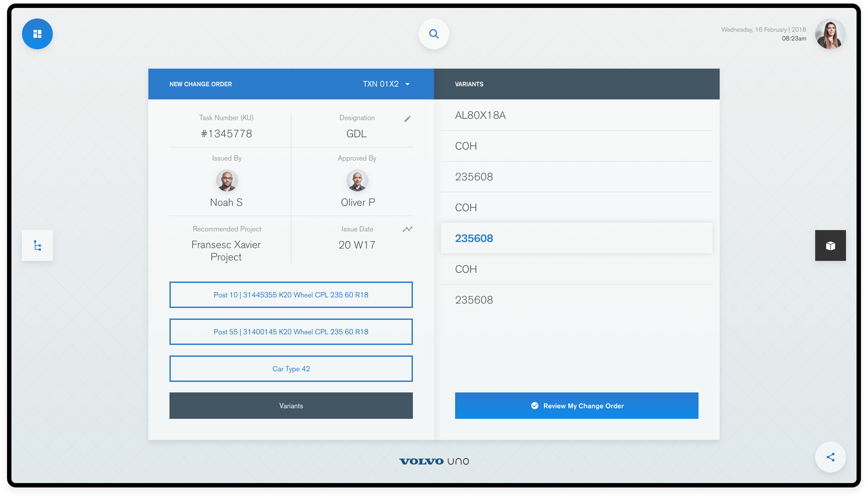Open the dashboard grid menu button
The image size is (868, 498).
click(37, 34)
